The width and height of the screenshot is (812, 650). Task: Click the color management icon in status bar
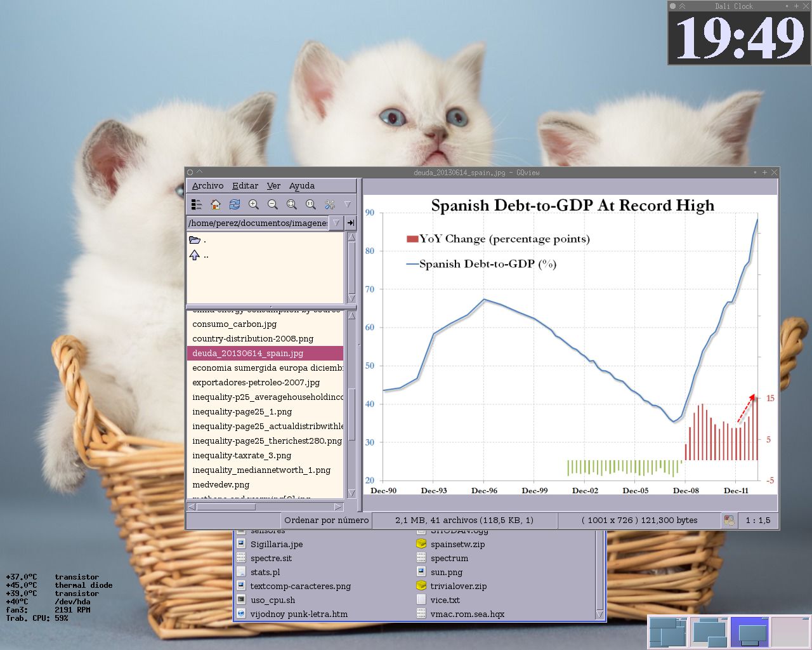(729, 520)
